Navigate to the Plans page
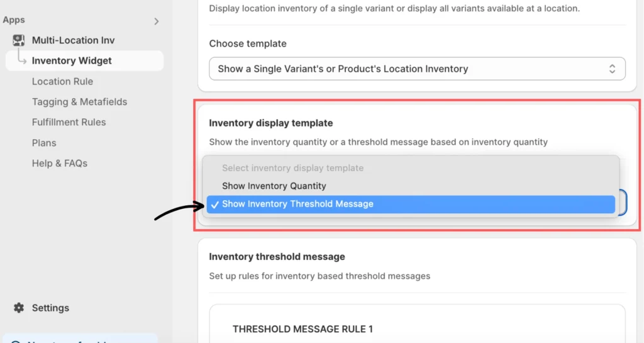 [44, 143]
